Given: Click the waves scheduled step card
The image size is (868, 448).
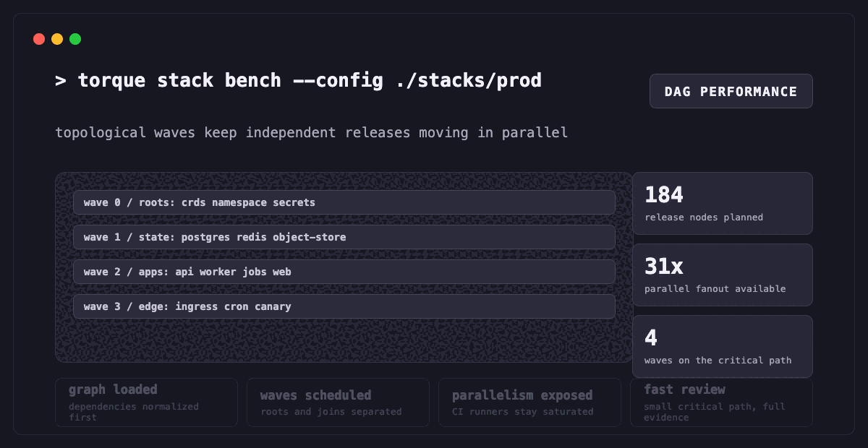Looking at the screenshot, I should [x=338, y=402].
